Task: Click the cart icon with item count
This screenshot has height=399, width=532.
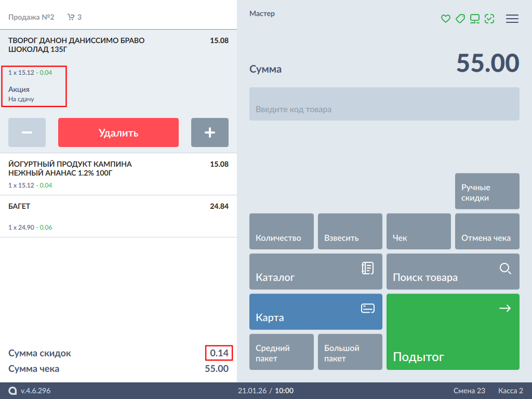Action: pos(74,17)
